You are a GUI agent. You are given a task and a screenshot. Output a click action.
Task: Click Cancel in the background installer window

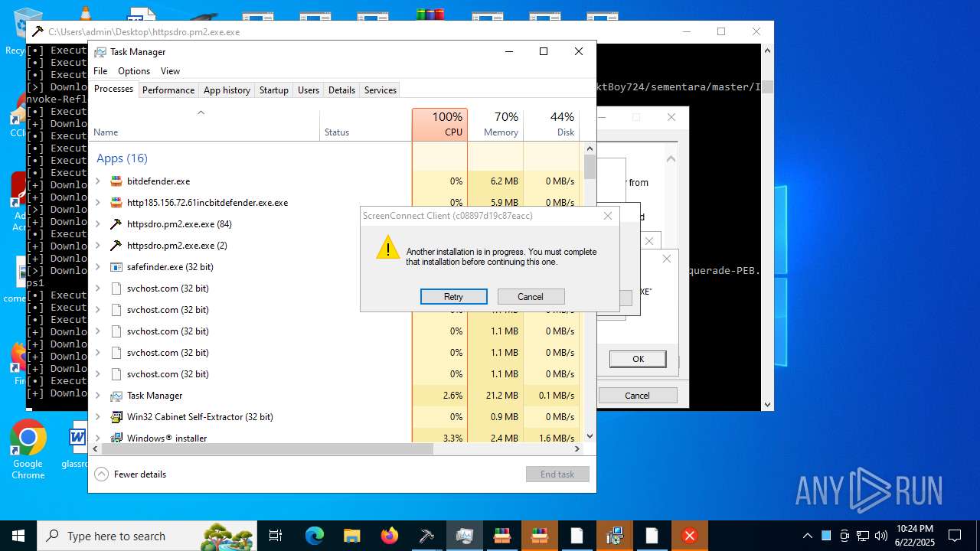637,396
